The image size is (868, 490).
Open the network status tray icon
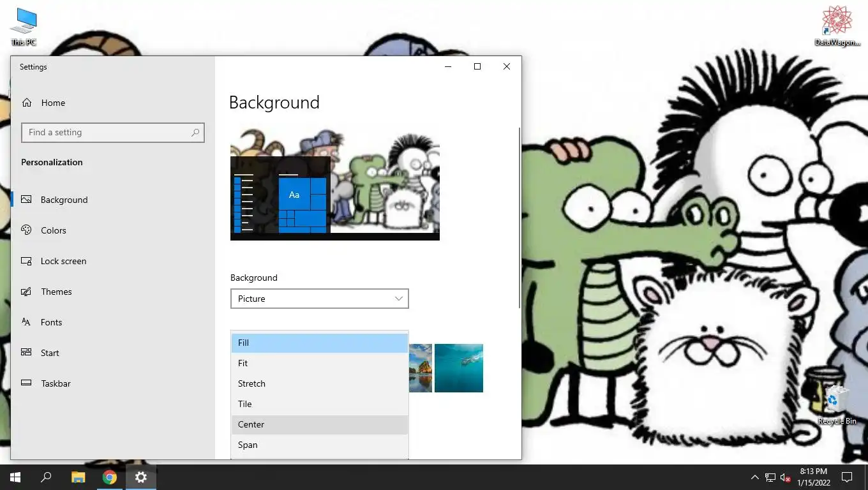(x=770, y=477)
